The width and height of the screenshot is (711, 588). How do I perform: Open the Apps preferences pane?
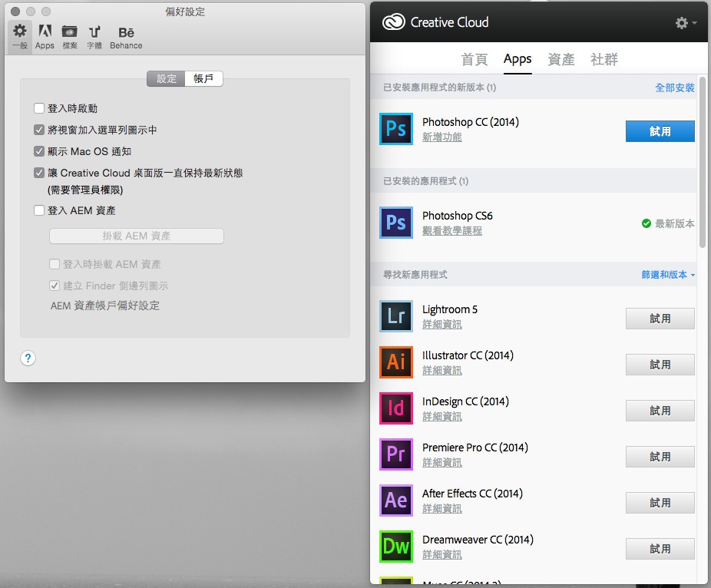(x=45, y=36)
